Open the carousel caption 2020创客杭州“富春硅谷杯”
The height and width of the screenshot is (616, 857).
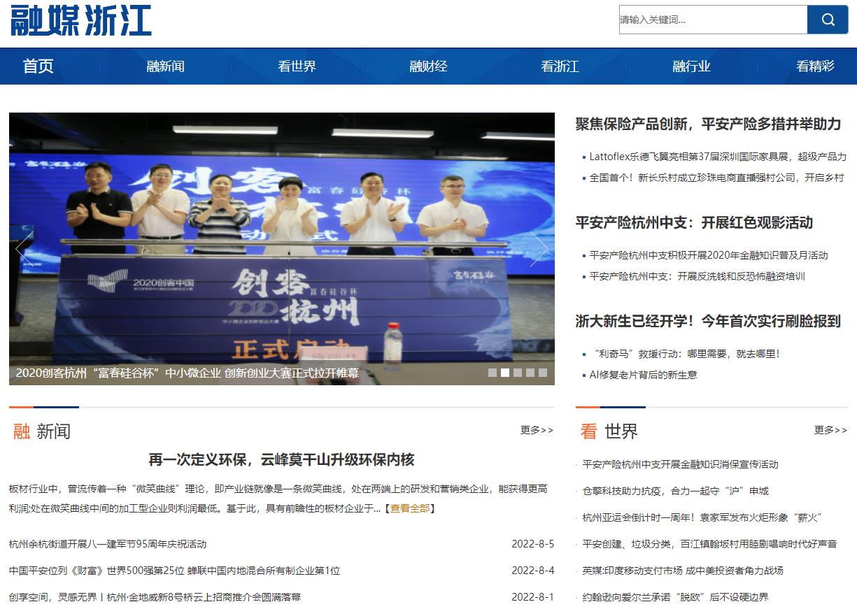click(x=187, y=373)
